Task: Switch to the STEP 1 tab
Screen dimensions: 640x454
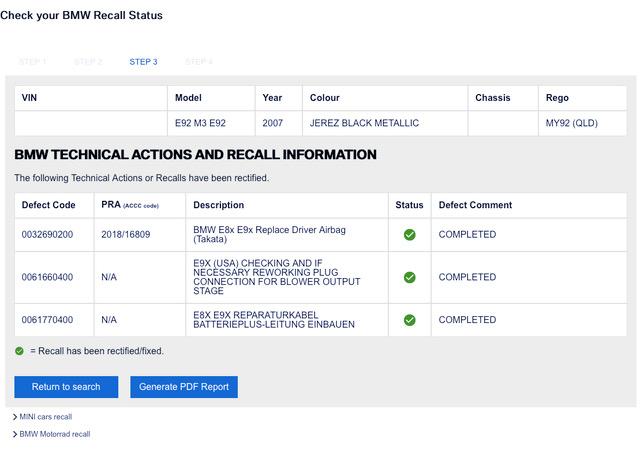Action: pyautogui.click(x=32, y=62)
